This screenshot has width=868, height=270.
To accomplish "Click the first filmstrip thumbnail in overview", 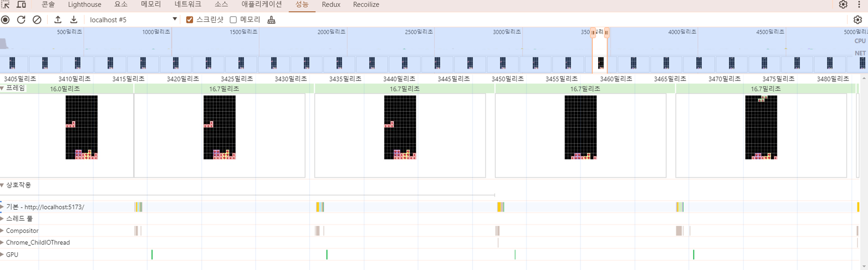I will tap(12, 63).
